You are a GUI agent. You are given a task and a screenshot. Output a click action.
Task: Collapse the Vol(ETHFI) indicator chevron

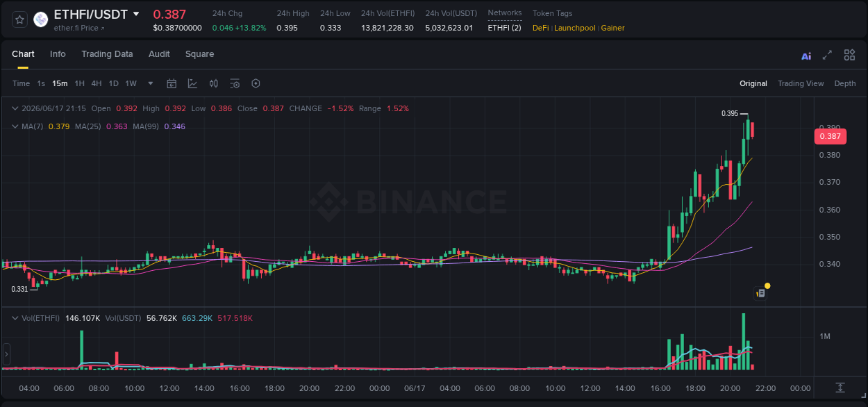click(x=15, y=318)
